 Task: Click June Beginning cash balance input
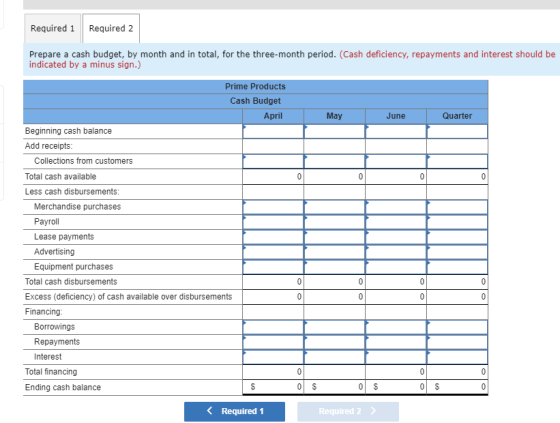tap(396, 131)
